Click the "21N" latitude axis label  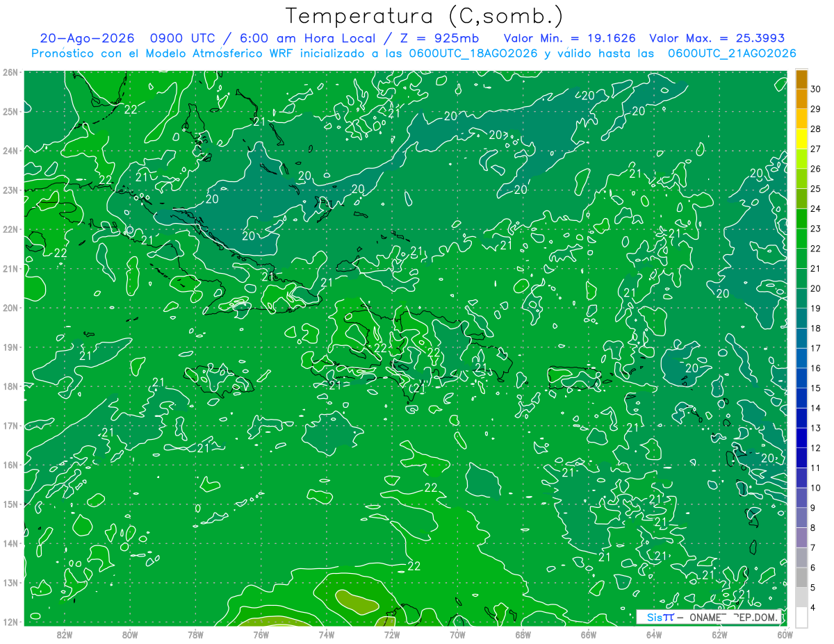10,268
